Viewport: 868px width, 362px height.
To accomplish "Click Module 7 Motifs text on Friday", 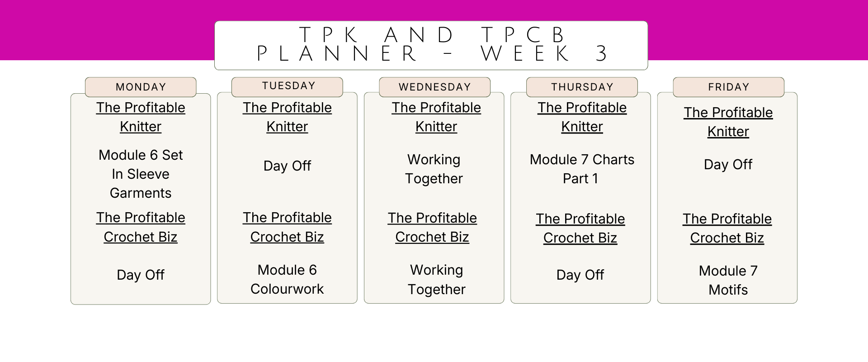I will point(728,280).
